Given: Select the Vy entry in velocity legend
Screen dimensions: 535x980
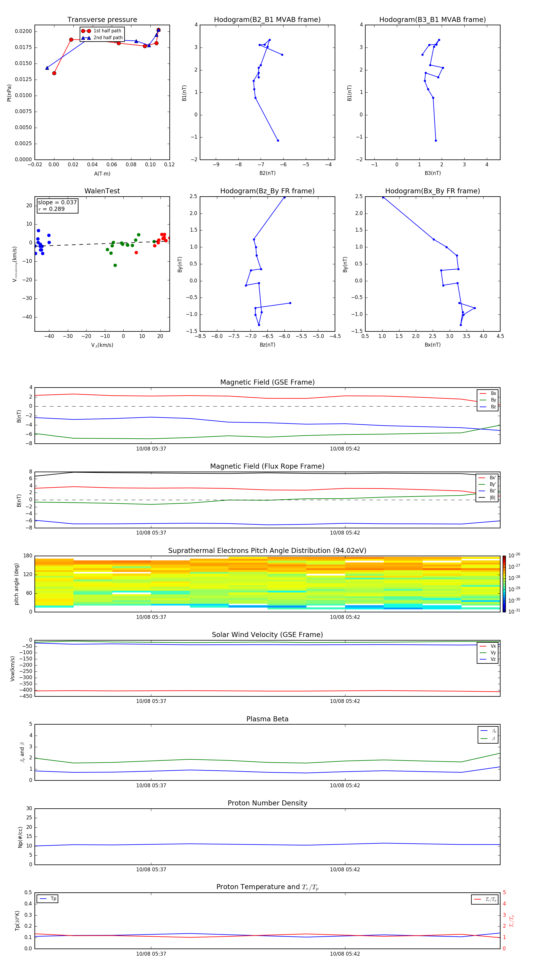Looking at the screenshot, I should point(488,652).
